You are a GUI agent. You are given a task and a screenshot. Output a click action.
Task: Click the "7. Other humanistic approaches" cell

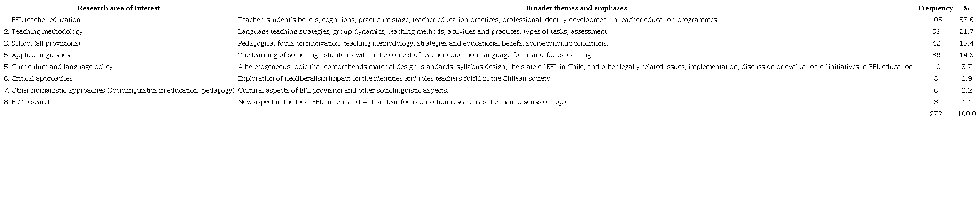(119, 90)
